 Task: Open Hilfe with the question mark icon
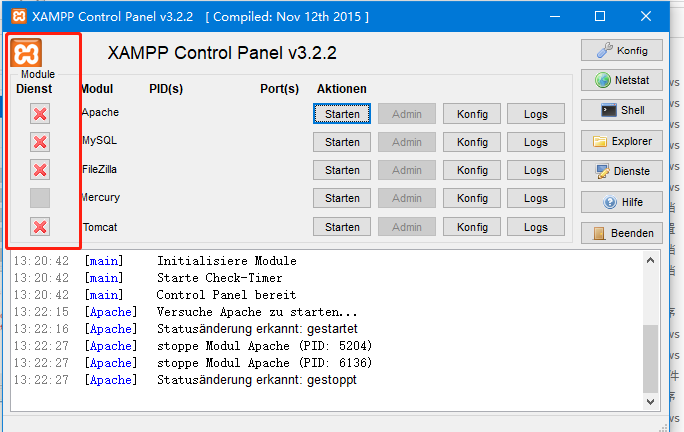tap(622, 202)
